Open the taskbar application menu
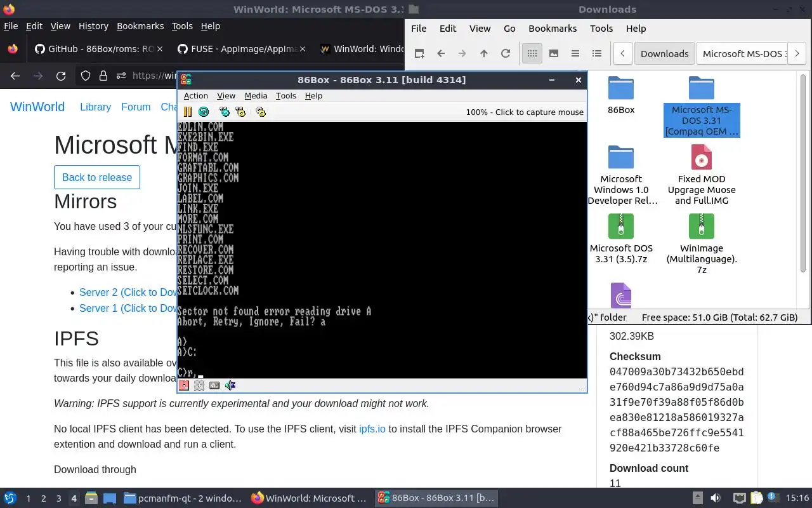The width and height of the screenshot is (812, 508). point(10,498)
